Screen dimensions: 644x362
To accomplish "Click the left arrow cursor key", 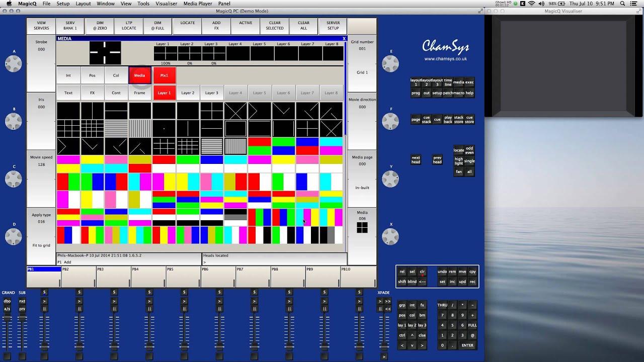I will [x=402, y=345].
